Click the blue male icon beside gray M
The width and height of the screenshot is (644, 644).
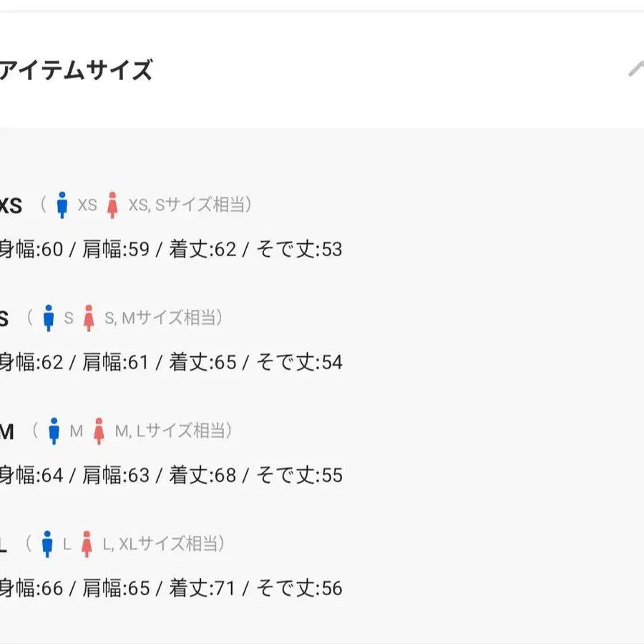pyautogui.click(x=54, y=431)
